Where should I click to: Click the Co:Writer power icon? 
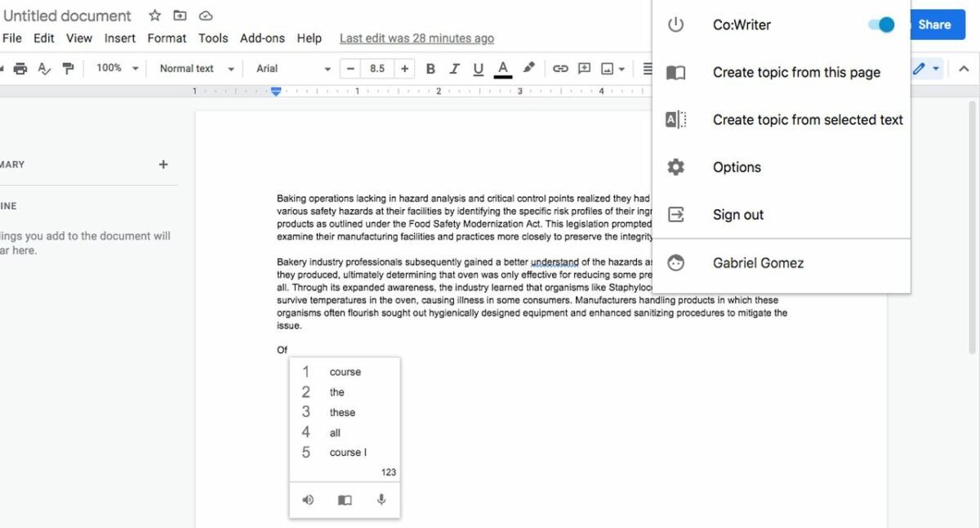[675, 25]
